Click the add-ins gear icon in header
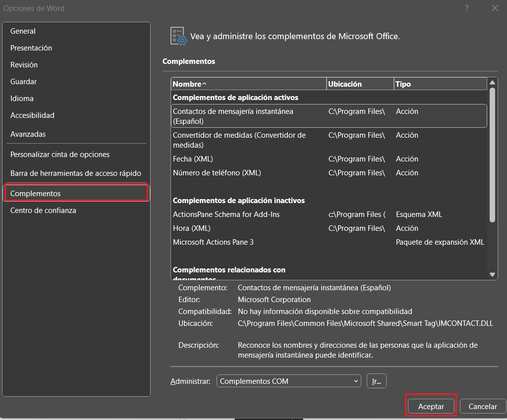This screenshot has height=420, width=507. 178,36
